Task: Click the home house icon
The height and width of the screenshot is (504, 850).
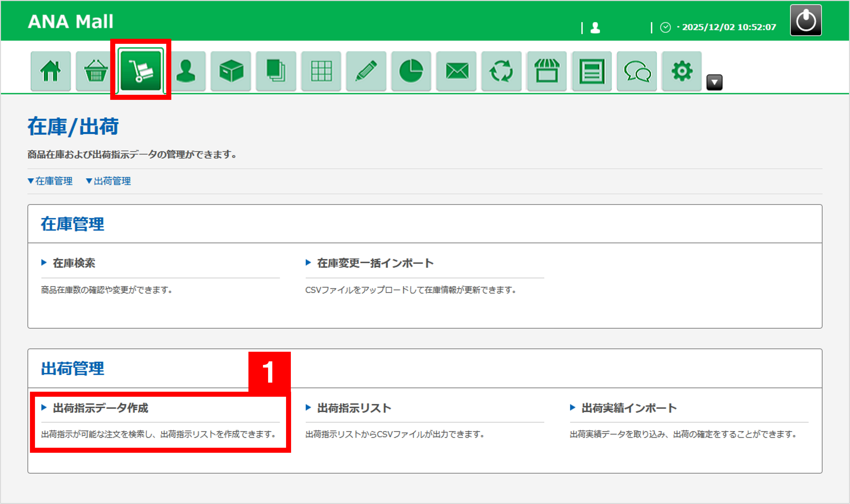Action: coord(50,71)
